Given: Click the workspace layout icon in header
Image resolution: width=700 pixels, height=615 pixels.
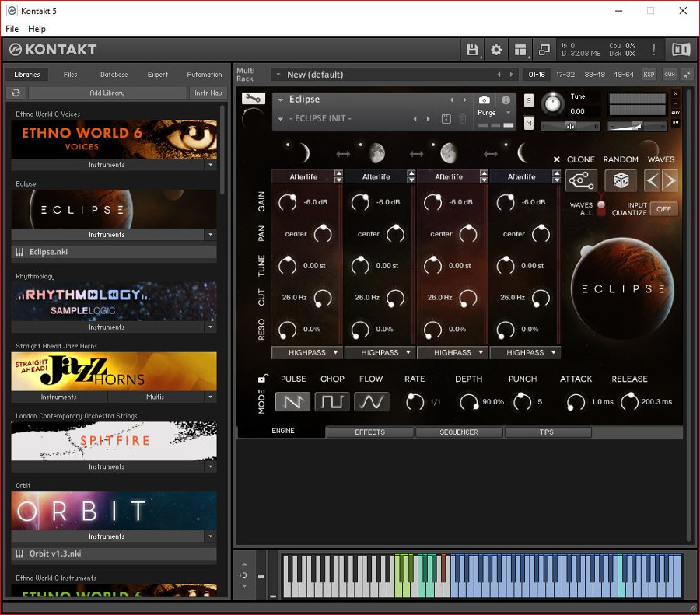Looking at the screenshot, I should (520, 50).
